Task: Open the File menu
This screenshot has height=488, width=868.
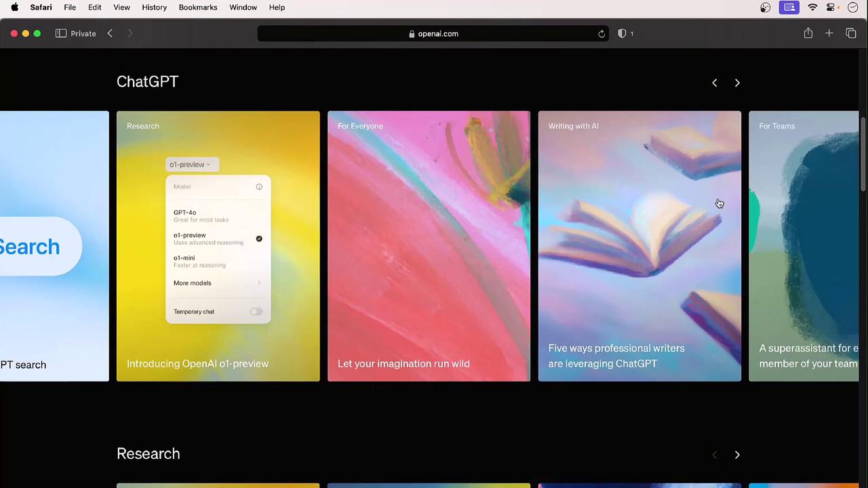Action: click(x=70, y=7)
